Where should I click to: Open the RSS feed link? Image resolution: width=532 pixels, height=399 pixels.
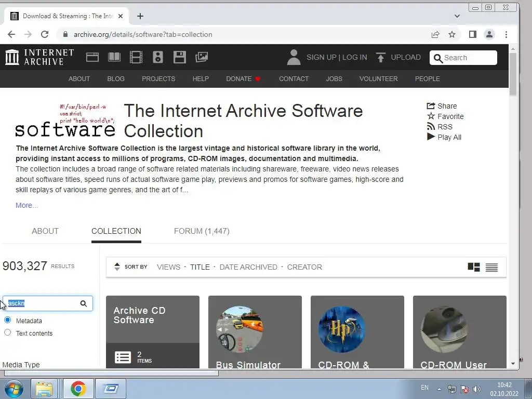click(440, 127)
